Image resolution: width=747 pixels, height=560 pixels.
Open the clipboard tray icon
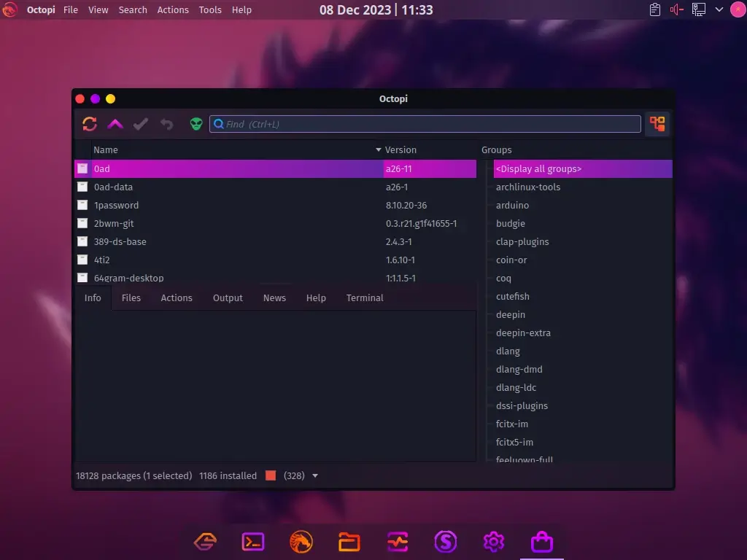pos(655,9)
